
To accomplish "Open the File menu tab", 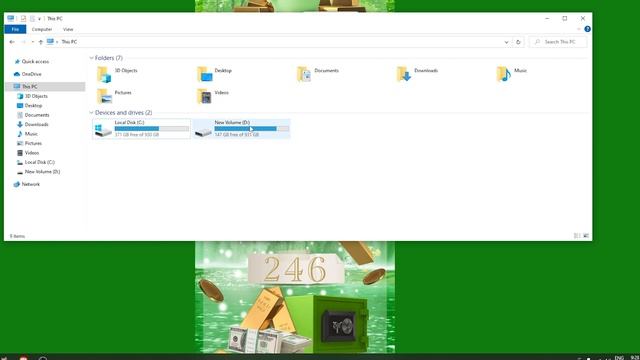I will (15, 29).
